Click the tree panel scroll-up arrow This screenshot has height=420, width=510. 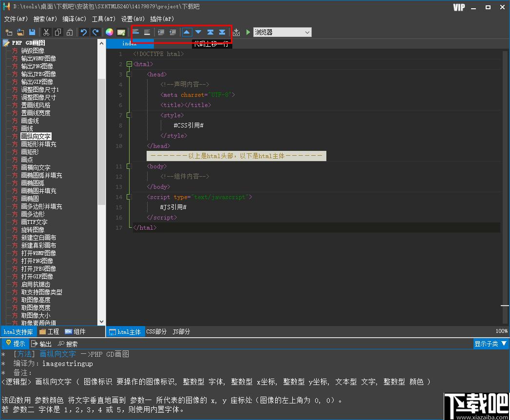pyautogui.click(x=101, y=43)
